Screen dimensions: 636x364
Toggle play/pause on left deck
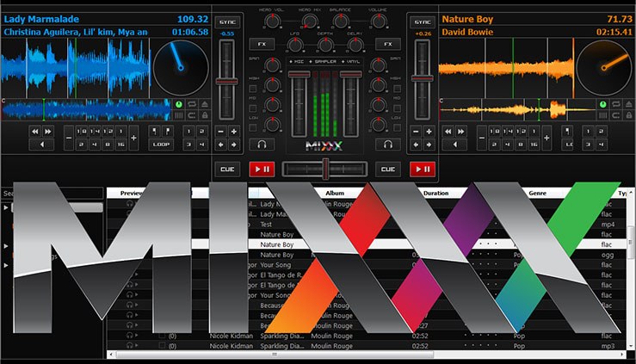[262, 169]
